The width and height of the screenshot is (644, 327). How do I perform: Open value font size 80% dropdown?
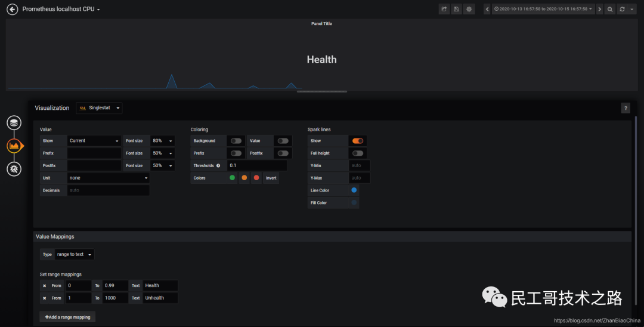[163, 141]
